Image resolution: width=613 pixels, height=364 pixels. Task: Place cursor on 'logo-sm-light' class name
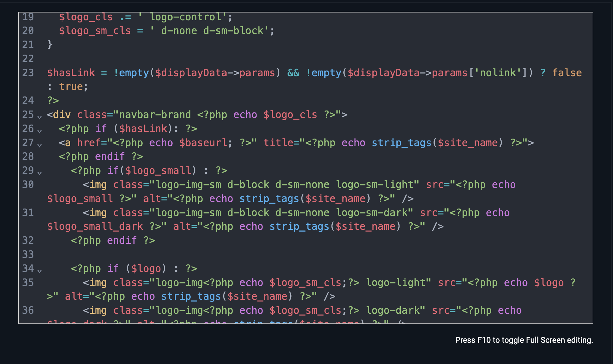point(375,184)
